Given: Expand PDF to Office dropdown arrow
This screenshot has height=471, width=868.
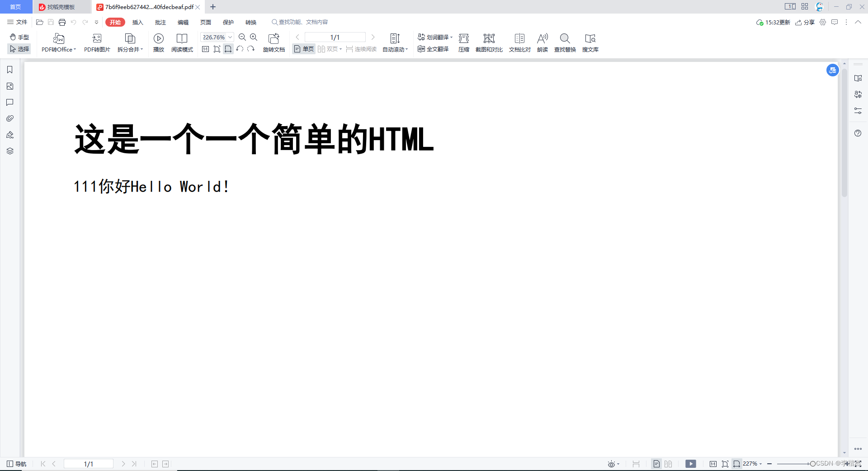Looking at the screenshot, I should 75,49.
